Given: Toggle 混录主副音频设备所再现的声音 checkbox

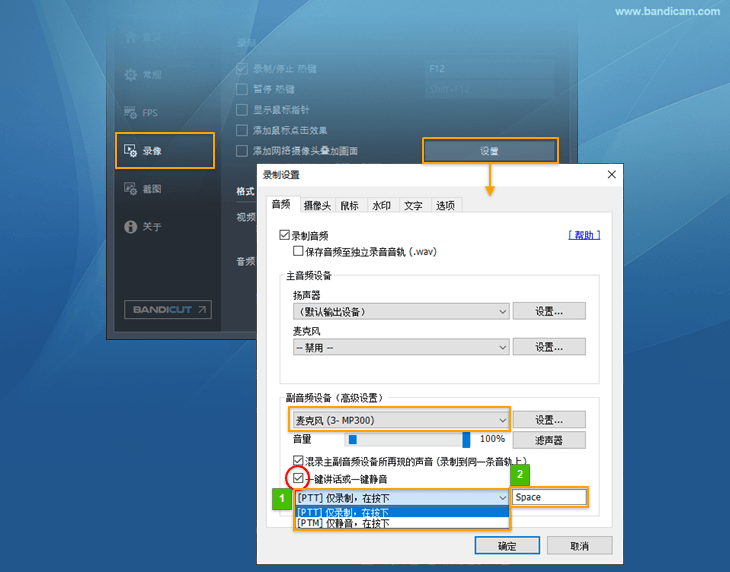Looking at the screenshot, I should click(x=298, y=461).
